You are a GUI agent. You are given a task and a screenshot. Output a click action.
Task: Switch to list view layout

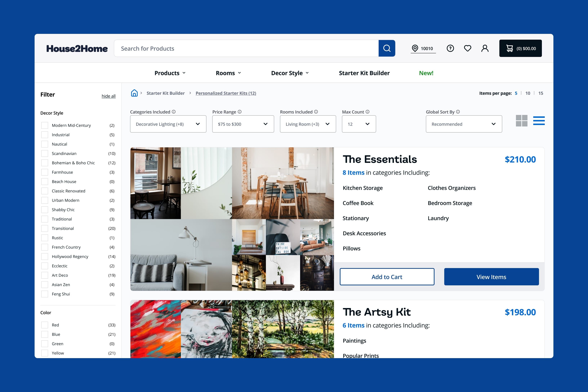pos(539,121)
